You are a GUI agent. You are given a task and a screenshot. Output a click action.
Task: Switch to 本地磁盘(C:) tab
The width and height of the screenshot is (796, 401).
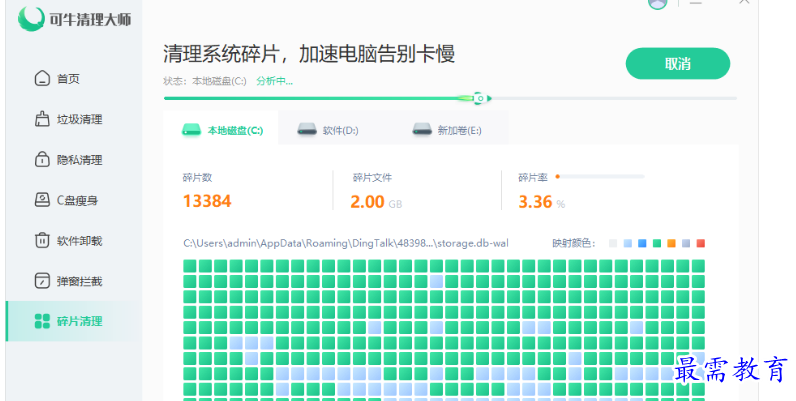point(222,130)
